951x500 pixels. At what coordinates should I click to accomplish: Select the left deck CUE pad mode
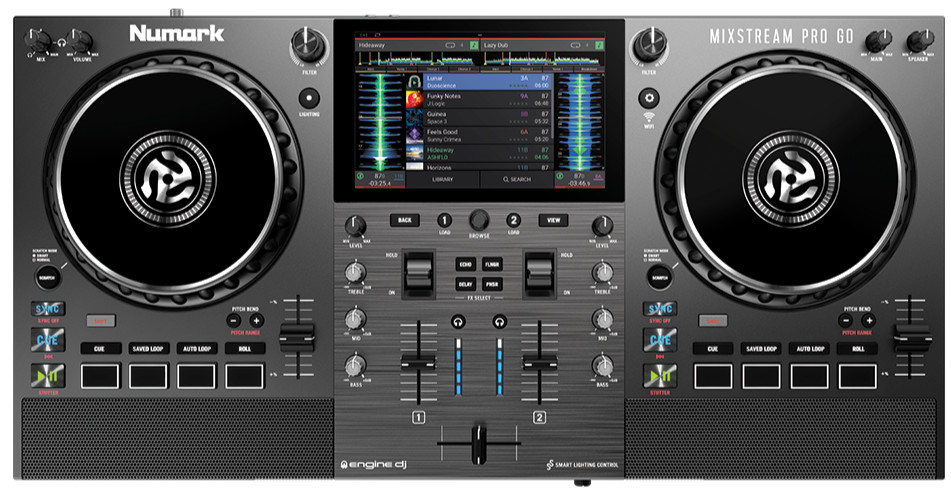[99, 349]
